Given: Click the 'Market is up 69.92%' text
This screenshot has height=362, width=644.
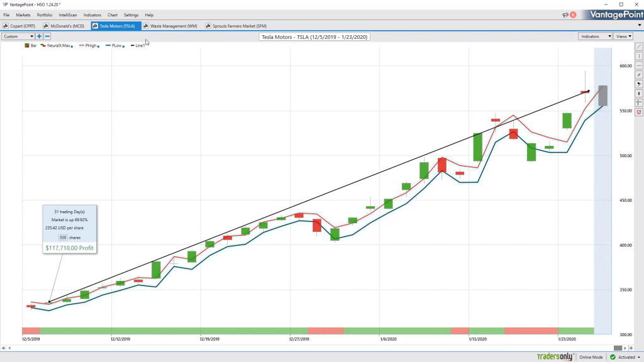Looking at the screenshot, I should click(x=69, y=220).
